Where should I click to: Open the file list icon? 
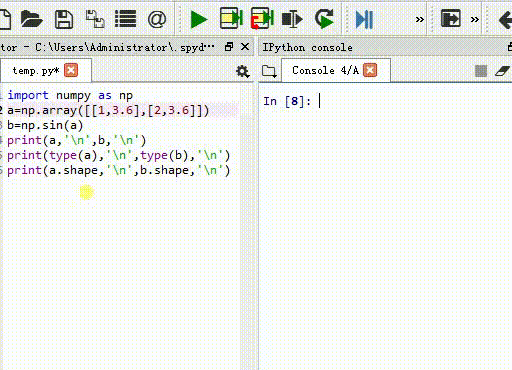pos(125,19)
